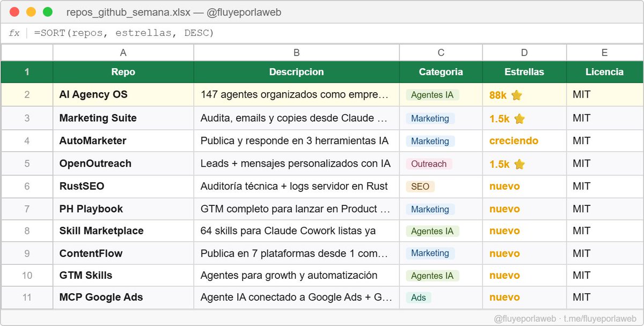Click the MIT license in PH Playbook row
This screenshot has height=326, width=644.
[x=582, y=209]
